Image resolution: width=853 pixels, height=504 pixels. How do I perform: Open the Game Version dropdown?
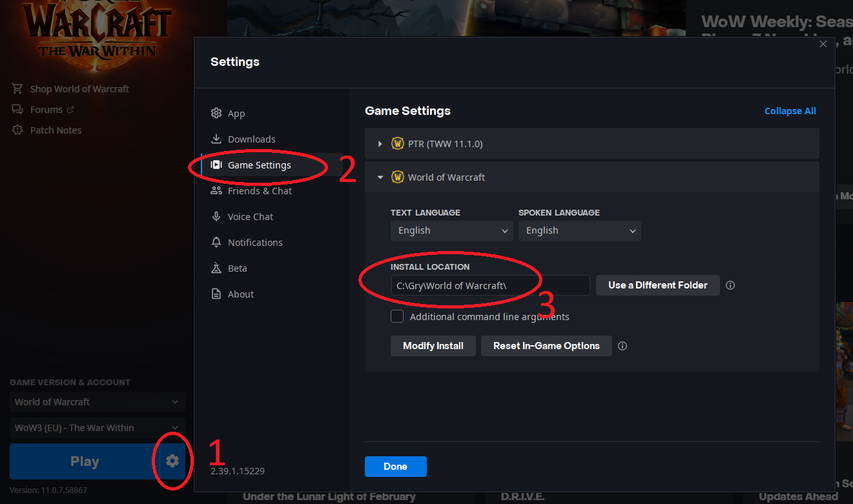click(x=97, y=402)
